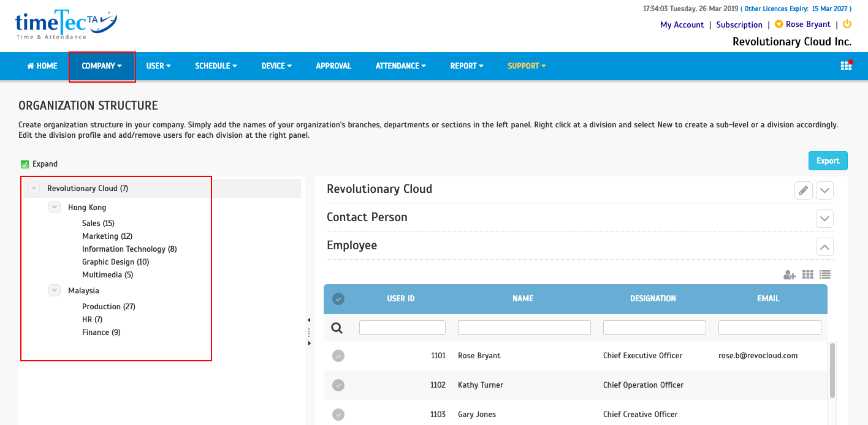Viewport: 868px width, 425px height.
Task: Click the Rose Bryant user name link
Action: (x=808, y=24)
